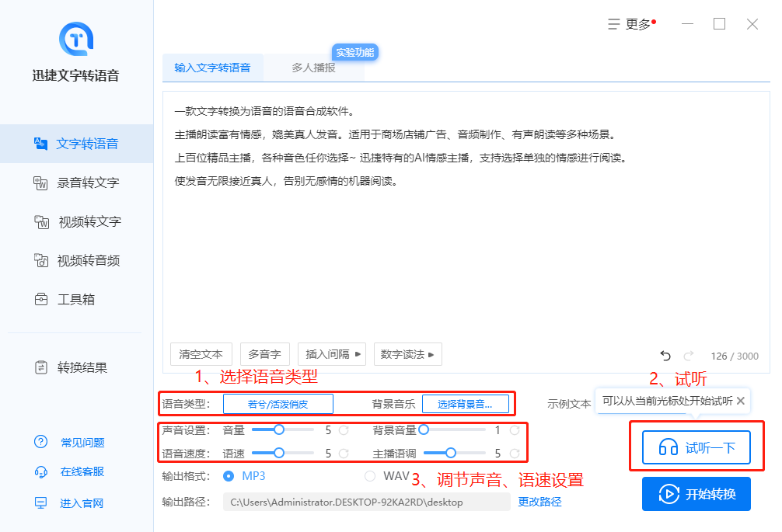Select 视频转音频 in the sidebar
Screen dimensions: 782x532
tap(76, 260)
